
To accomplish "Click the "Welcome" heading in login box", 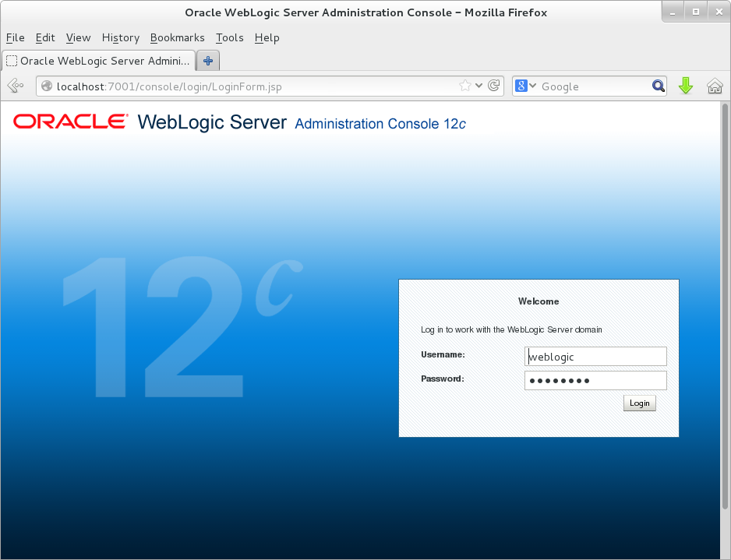I will (539, 301).
